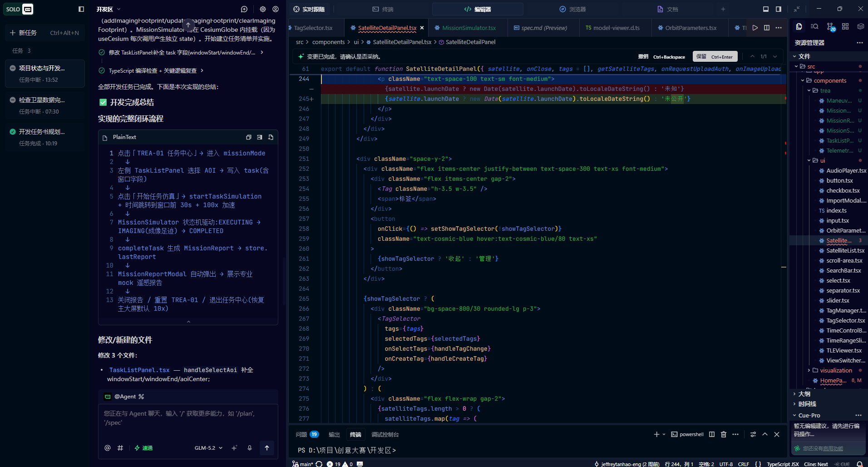Select the 检查卫星数据完... task
868x467 pixels.
click(44, 105)
